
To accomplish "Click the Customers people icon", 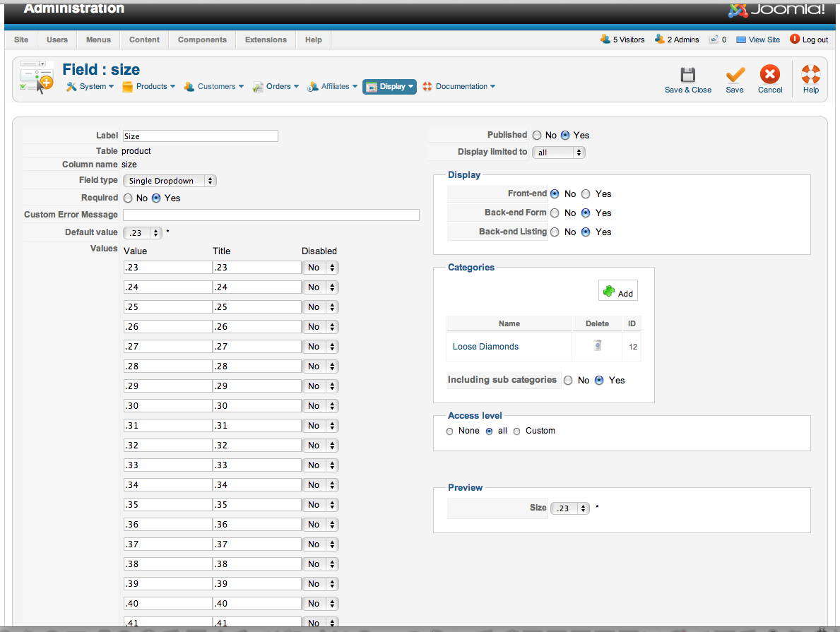I will [x=189, y=87].
